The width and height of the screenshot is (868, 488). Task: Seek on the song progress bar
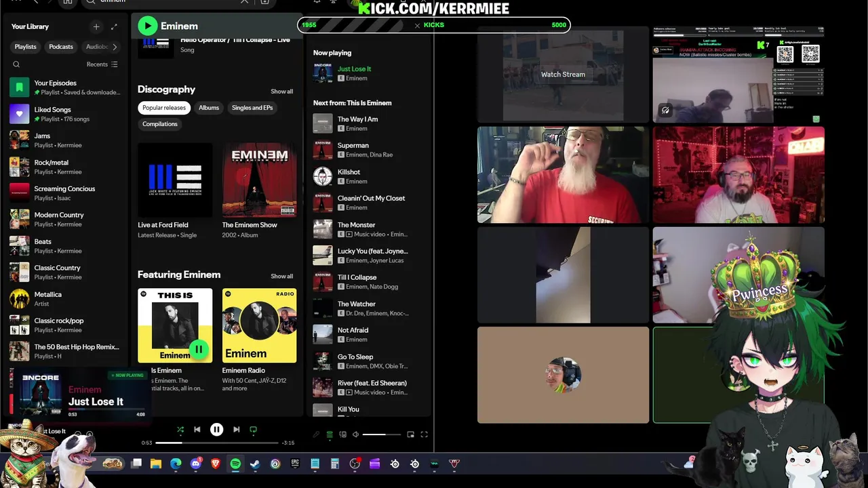tap(217, 443)
